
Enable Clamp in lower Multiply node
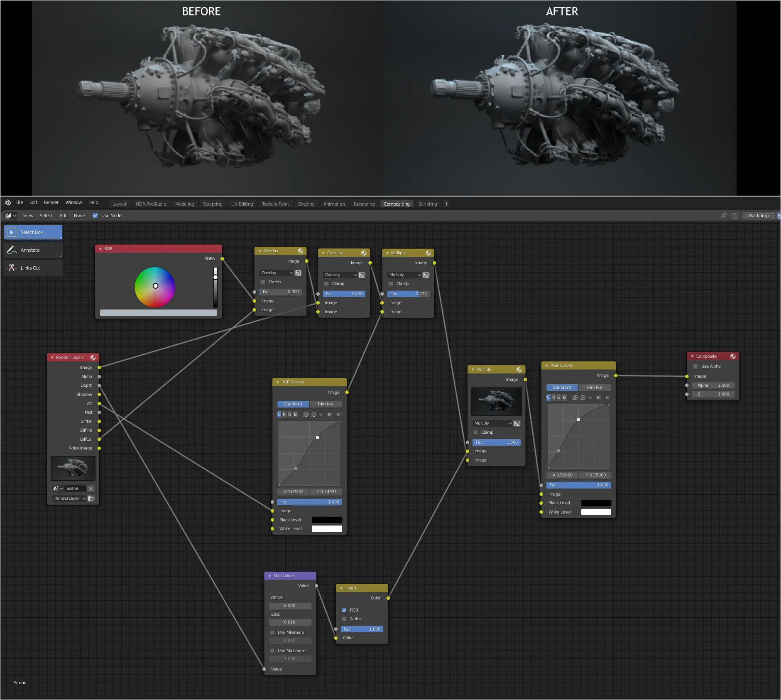tap(476, 432)
